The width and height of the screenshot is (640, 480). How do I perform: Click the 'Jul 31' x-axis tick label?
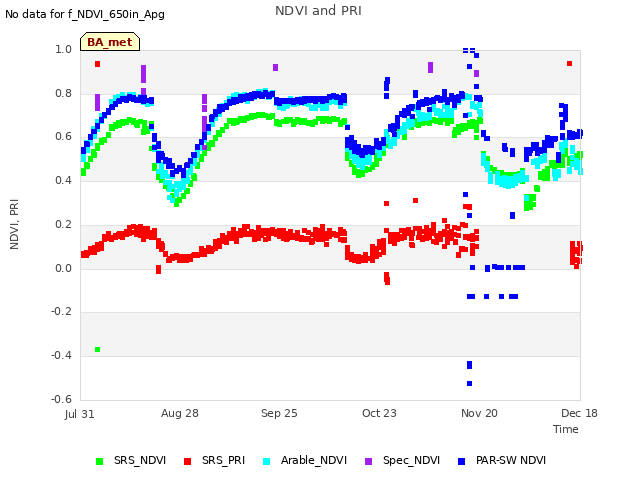pos(80,414)
